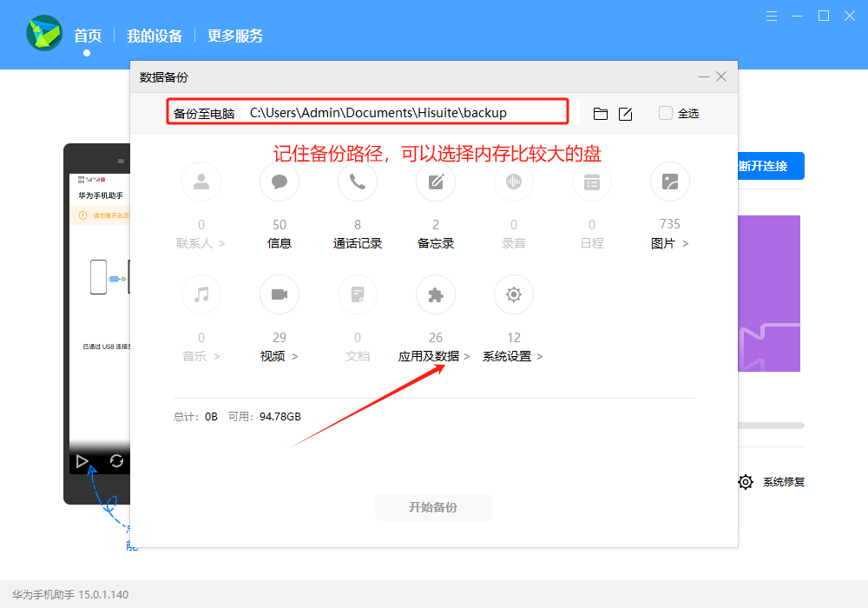Image resolution: width=868 pixels, height=608 pixels.
Task: Click the 26 apps count
Action: coord(436,338)
